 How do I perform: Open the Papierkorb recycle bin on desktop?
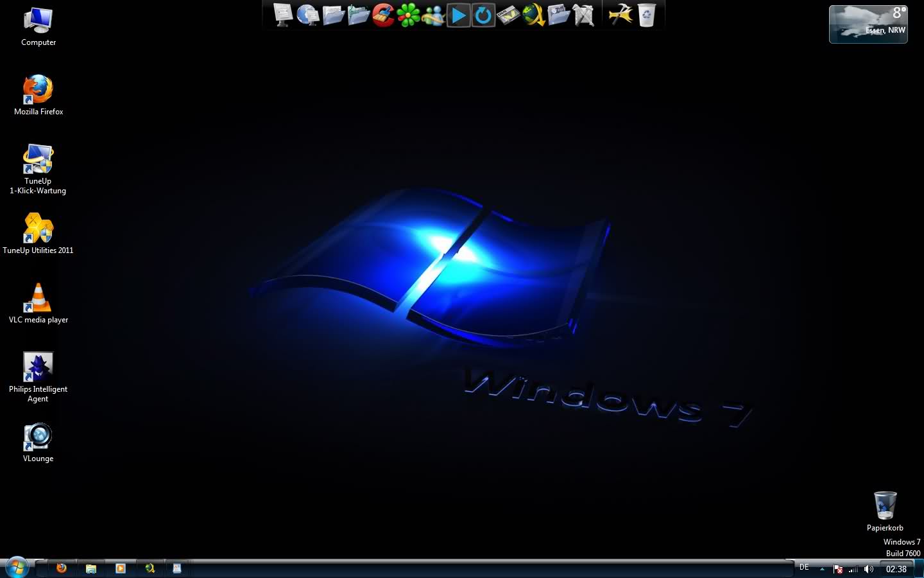[x=885, y=506]
